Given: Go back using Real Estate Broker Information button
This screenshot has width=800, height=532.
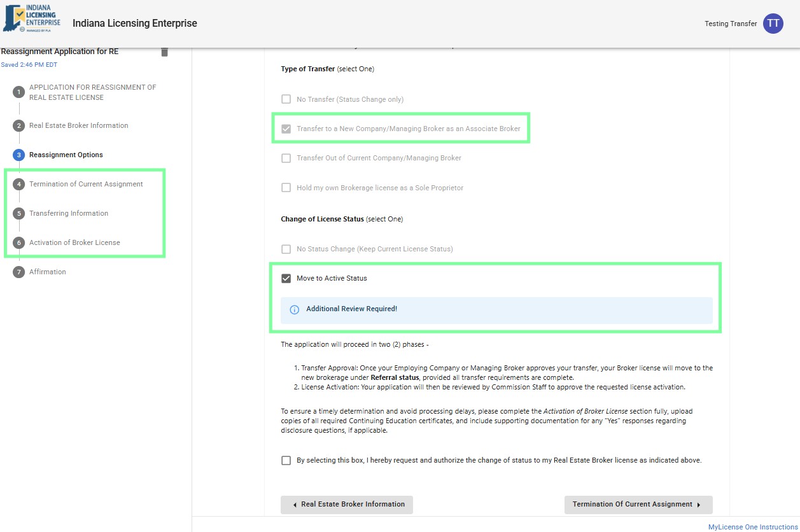Looking at the screenshot, I should pyautogui.click(x=346, y=504).
